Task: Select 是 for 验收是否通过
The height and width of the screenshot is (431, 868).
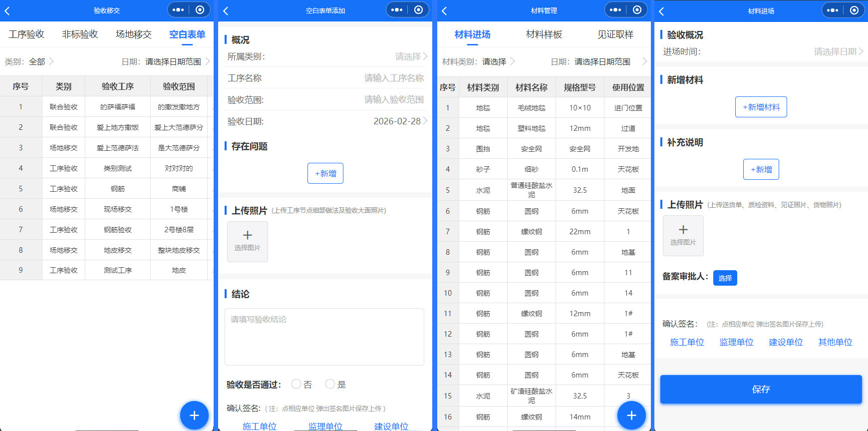Action: click(330, 384)
